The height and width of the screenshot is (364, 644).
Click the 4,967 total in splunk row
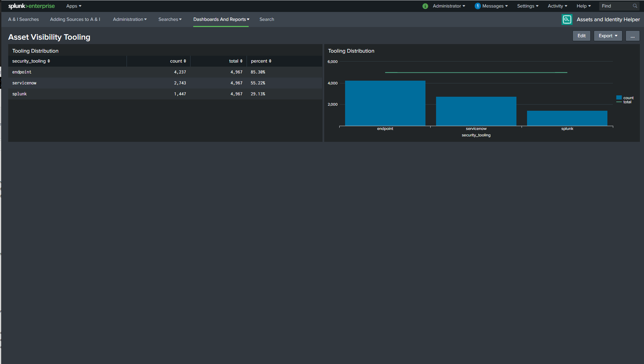point(236,94)
